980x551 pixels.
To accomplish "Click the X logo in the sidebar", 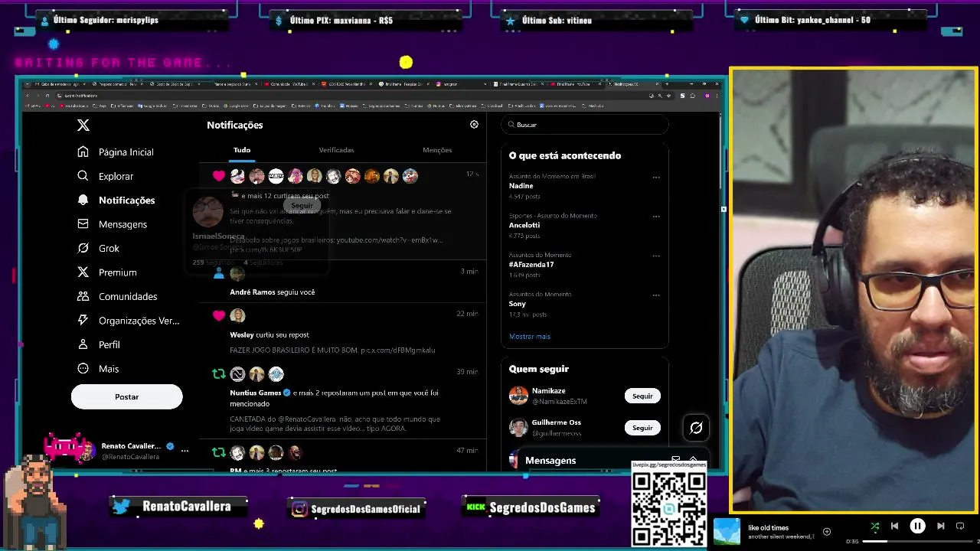I will point(83,125).
